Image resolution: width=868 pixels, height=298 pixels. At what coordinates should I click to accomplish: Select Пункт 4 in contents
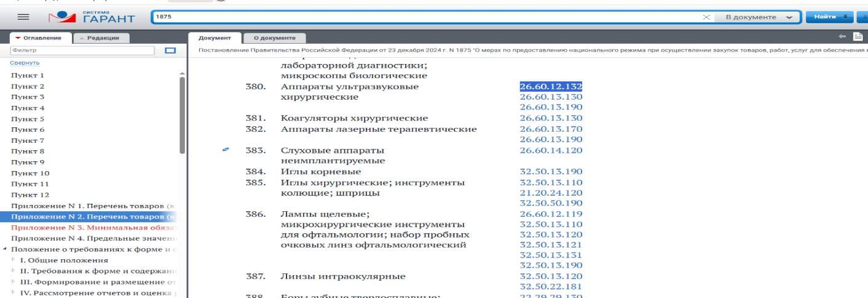28,108
